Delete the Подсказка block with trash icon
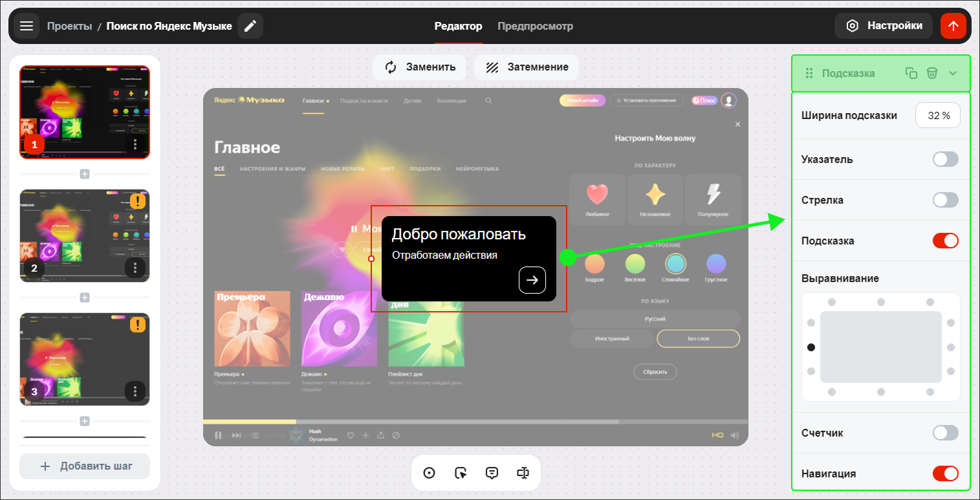Viewport: 980px width, 500px height. 931,73
